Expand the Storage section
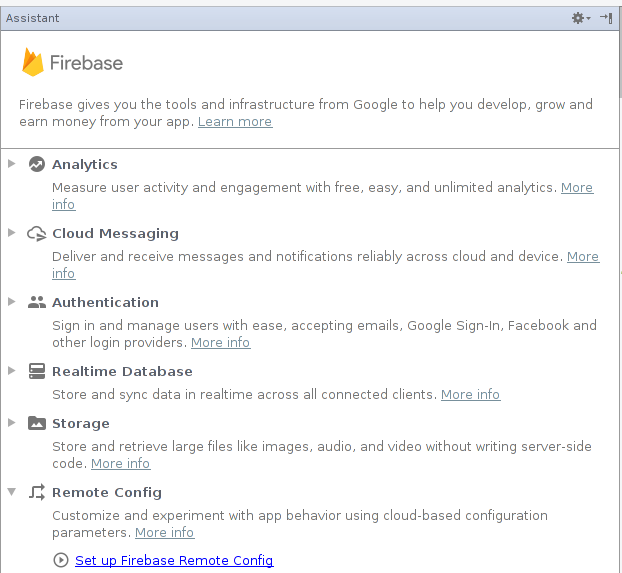622x573 pixels. [12, 423]
